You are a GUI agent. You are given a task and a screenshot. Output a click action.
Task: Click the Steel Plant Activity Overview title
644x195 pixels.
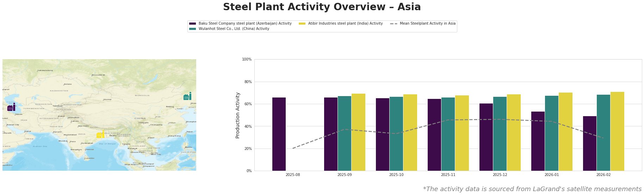click(x=322, y=7)
